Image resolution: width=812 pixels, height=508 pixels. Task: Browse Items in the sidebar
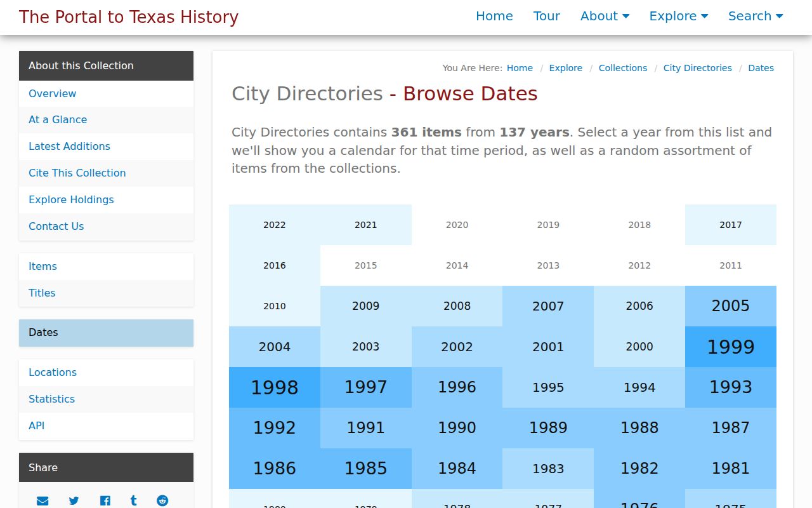point(106,266)
